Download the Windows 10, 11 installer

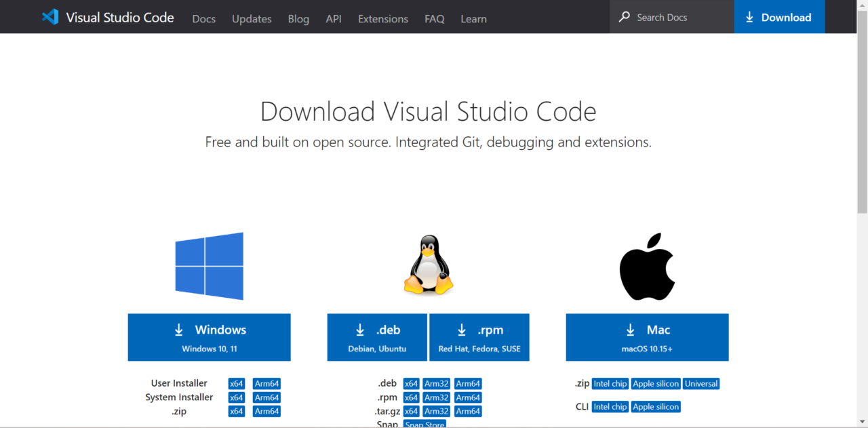pyautogui.click(x=209, y=337)
